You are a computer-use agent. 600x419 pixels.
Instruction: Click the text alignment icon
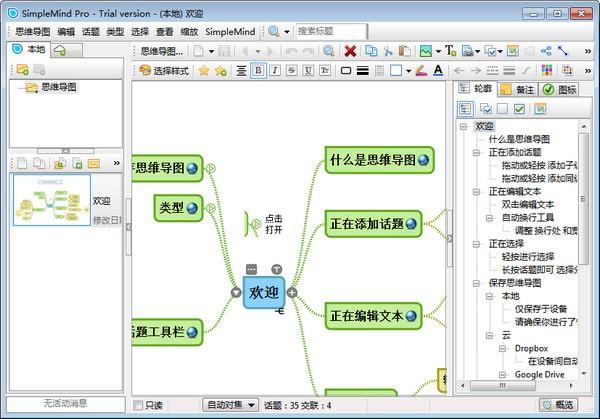[241, 71]
